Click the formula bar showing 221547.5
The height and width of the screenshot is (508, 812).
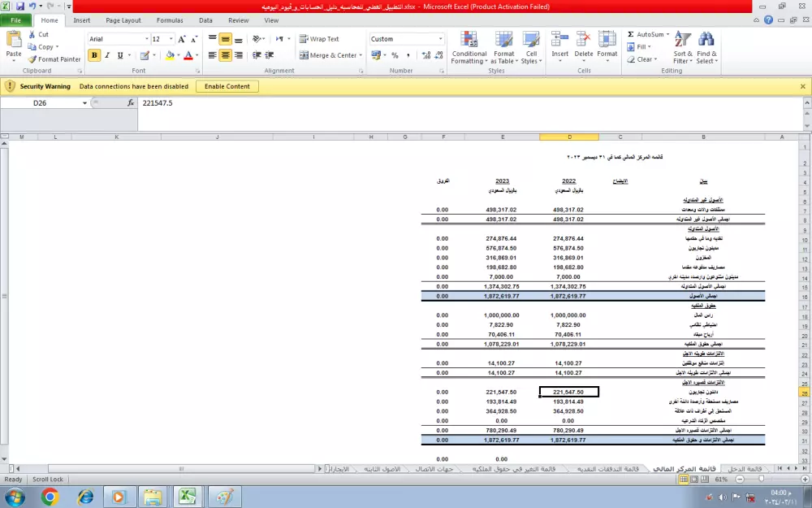[469, 102]
